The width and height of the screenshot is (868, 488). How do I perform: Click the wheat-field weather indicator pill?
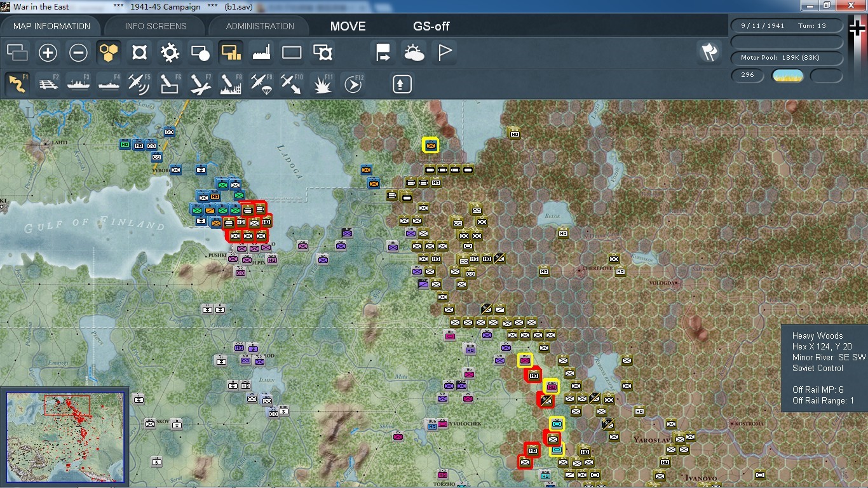[x=787, y=76]
